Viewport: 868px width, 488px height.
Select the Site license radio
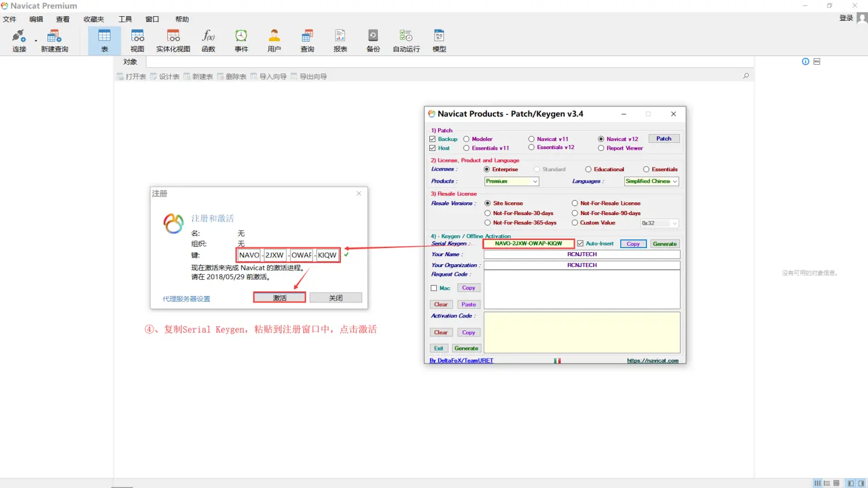click(x=488, y=203)
